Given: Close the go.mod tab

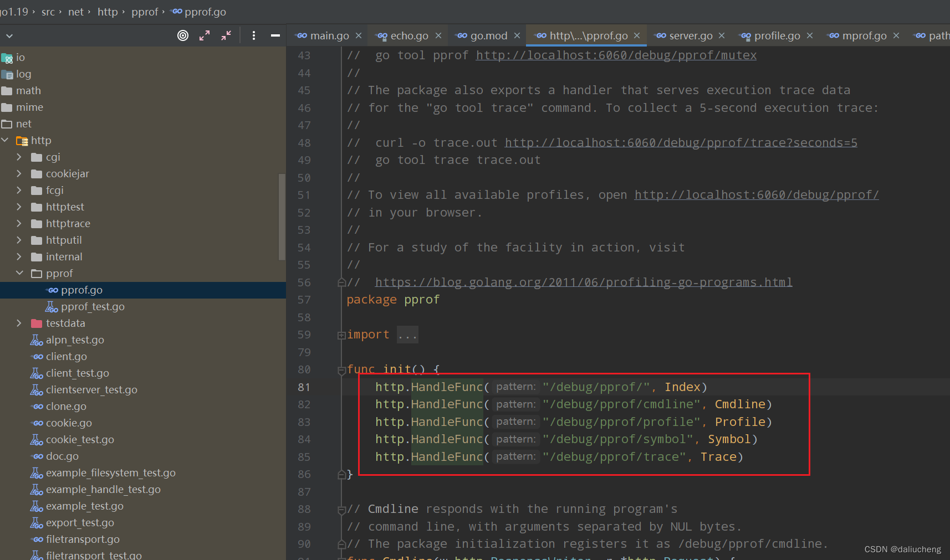Looking at the screenshot, I should 517,35.
